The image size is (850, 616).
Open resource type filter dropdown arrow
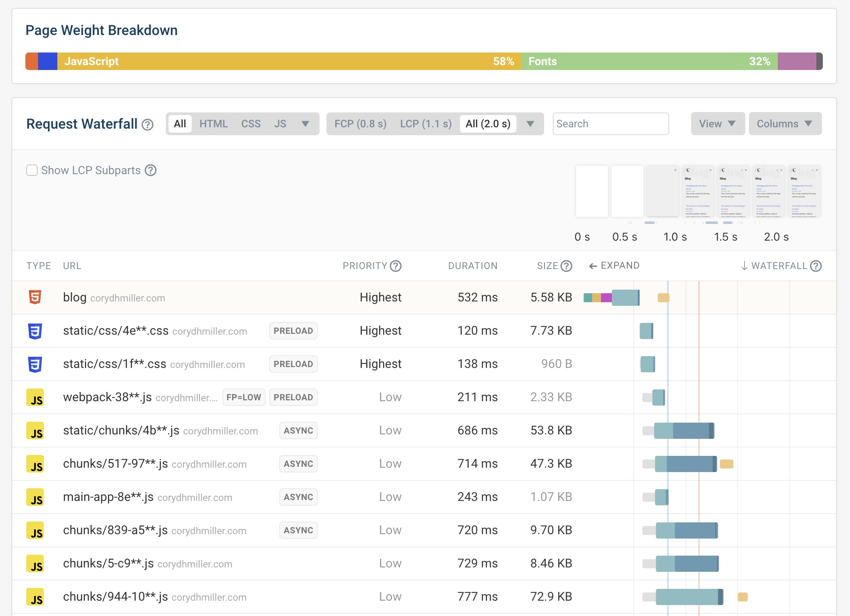tap(306, 124)
